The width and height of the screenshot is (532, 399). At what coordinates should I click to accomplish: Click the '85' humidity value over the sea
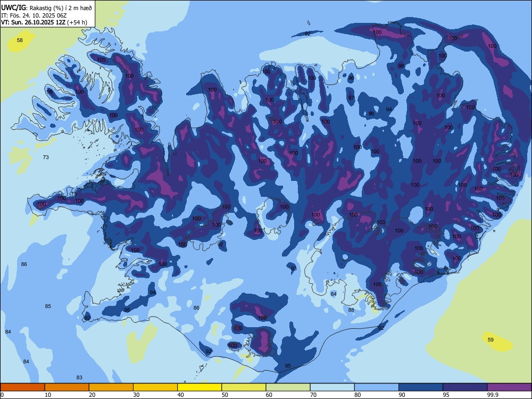(x=48, y=306)
